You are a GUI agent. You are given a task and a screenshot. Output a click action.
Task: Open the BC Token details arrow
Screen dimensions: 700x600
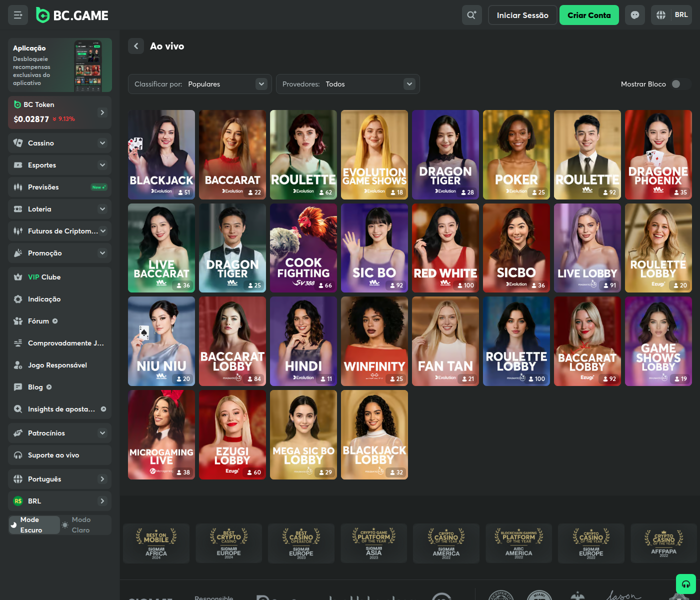coord(102,112)
